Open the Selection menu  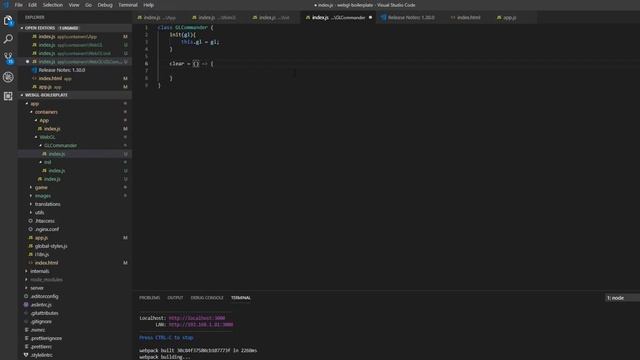(x=53, y=5)
